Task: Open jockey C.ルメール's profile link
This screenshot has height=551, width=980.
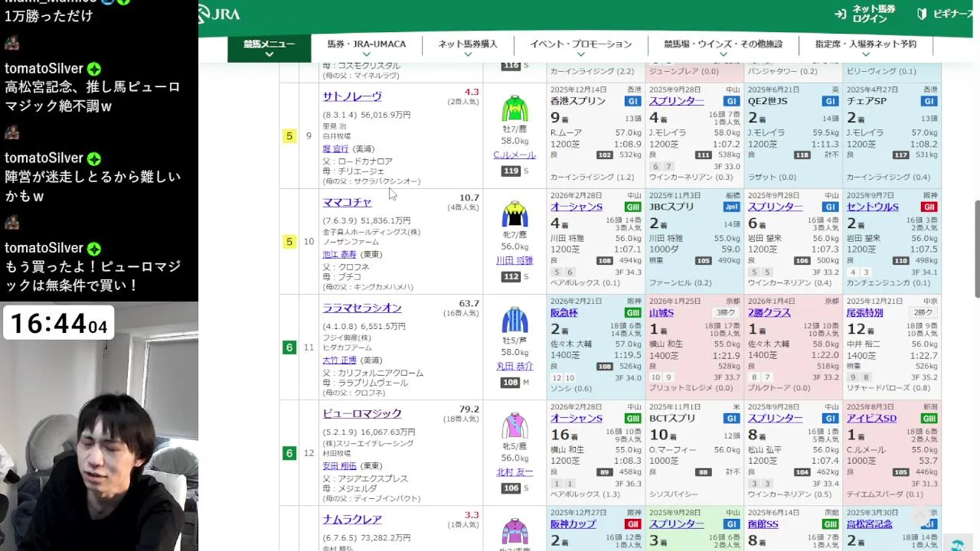Action: click(514, 155)
